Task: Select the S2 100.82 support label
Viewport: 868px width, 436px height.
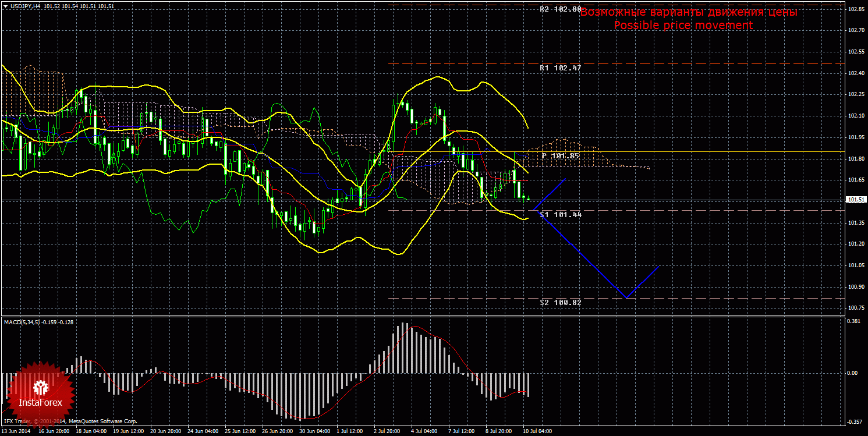Action: [560, 303]
